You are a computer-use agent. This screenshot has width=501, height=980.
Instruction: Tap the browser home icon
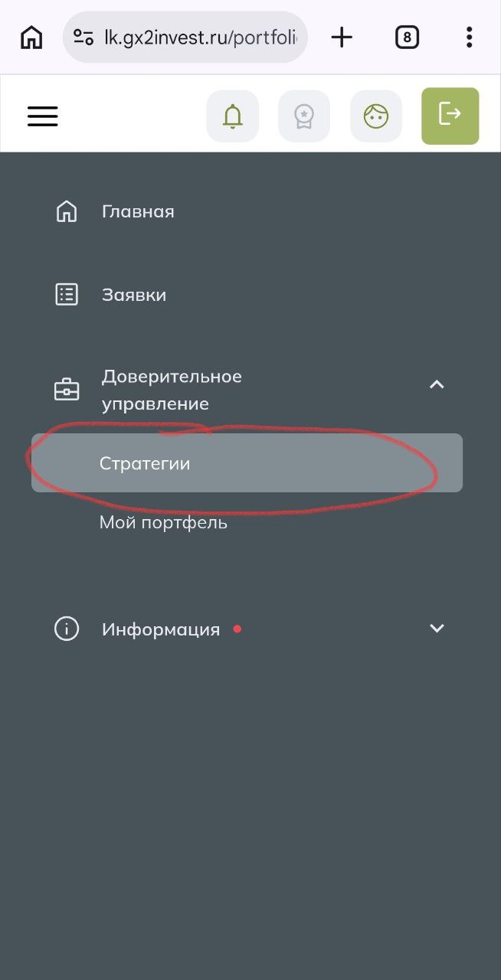(31, 37)
